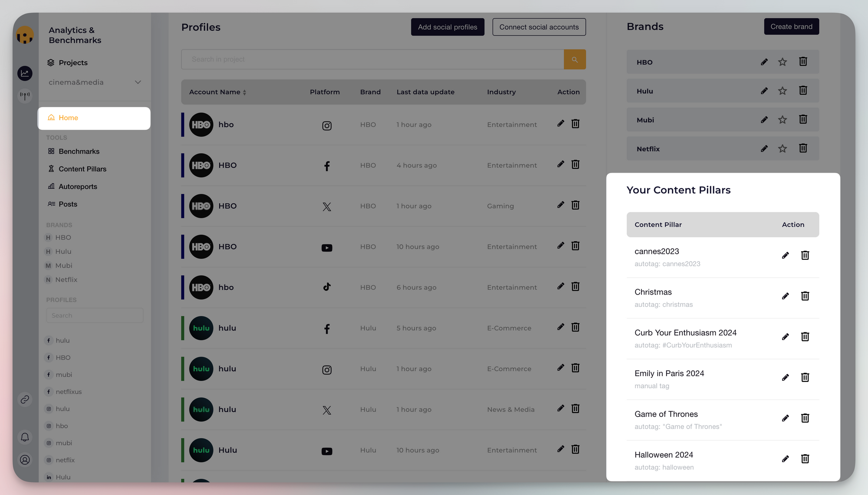Screen dimensions: 868x495
Task: Open the user account icon
Action: click(x=25, y=460)
